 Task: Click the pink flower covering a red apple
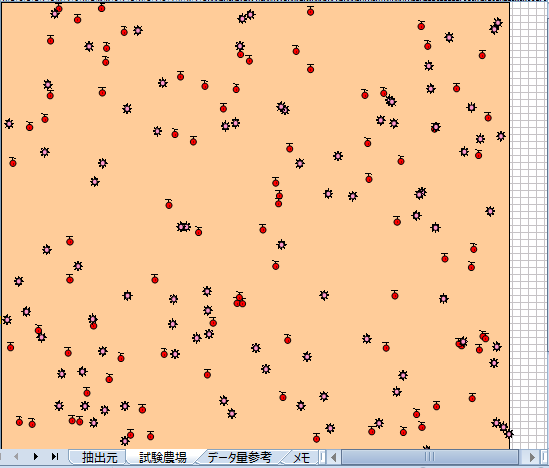click(436, 127)
